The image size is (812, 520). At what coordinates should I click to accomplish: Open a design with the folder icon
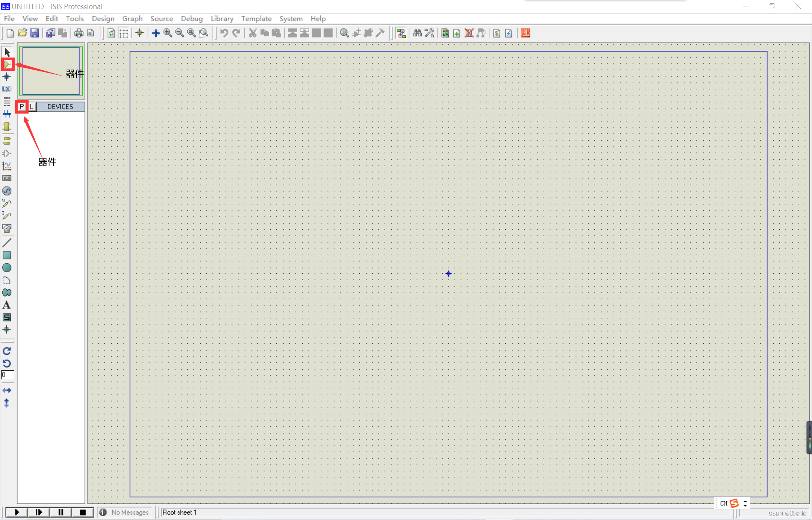coord(22,33)
